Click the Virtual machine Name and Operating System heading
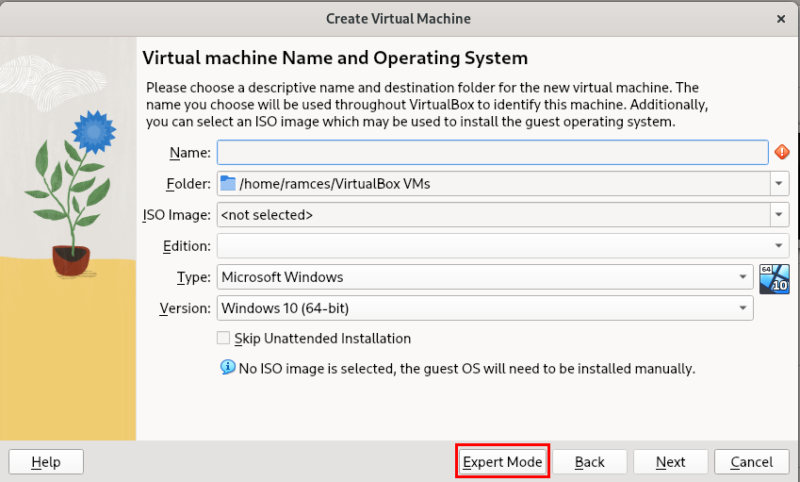 335,58
